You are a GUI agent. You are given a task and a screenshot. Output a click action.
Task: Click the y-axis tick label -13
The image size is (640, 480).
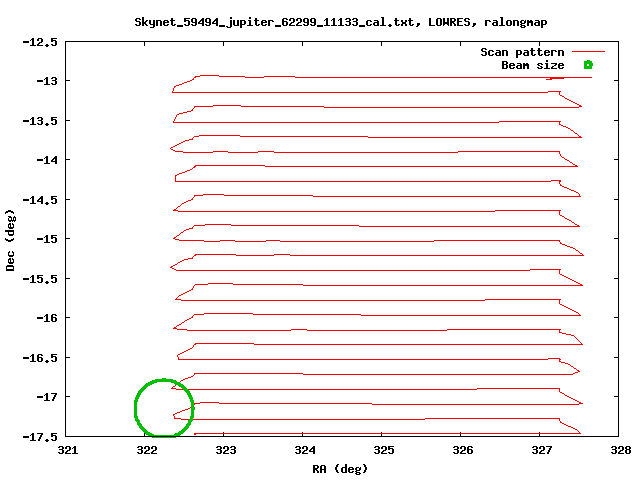(47, 81)
